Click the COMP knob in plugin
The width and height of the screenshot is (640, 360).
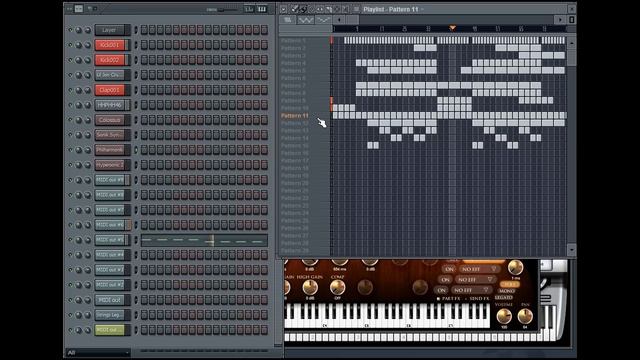coord(337,288)
